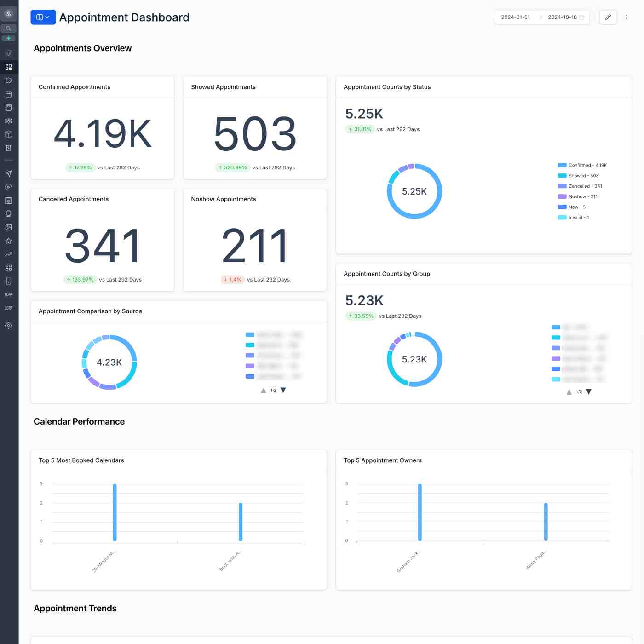Click the sparkle AI assistant button
Screen dimensions: 644x644
(8, 38)
